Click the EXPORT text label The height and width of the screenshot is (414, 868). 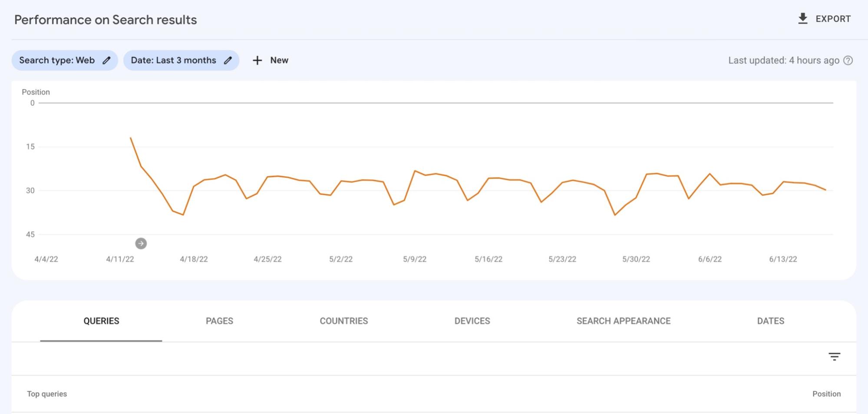click(833, 19)
